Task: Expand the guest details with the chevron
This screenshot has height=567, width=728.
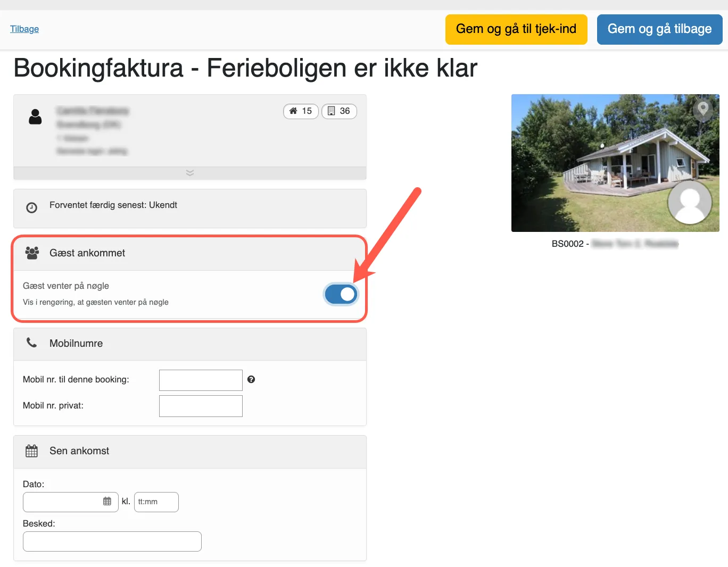Action: pyautogui.click(x=189, y=172)
